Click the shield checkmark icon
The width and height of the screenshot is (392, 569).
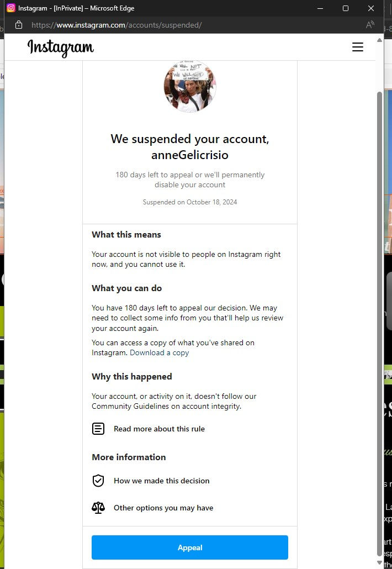(98, 481)
